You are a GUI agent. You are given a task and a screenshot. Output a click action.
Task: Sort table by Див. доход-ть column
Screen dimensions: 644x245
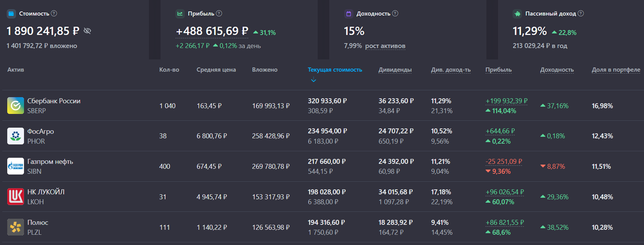451,70
